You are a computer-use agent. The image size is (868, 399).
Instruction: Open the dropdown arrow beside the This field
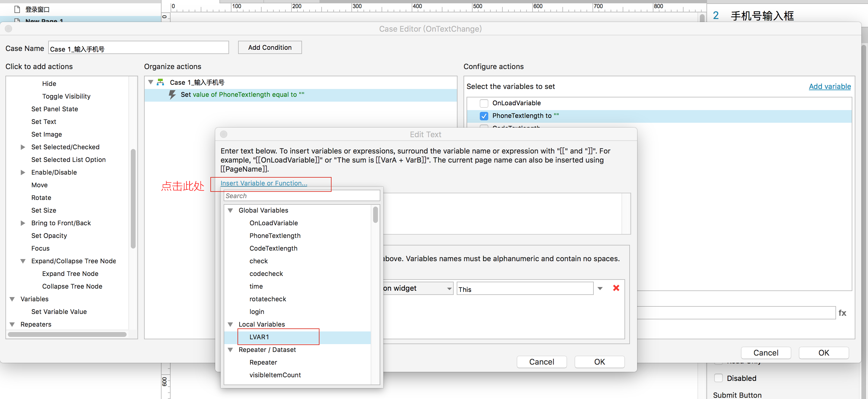pyautogui.click(x=600, y=288)
